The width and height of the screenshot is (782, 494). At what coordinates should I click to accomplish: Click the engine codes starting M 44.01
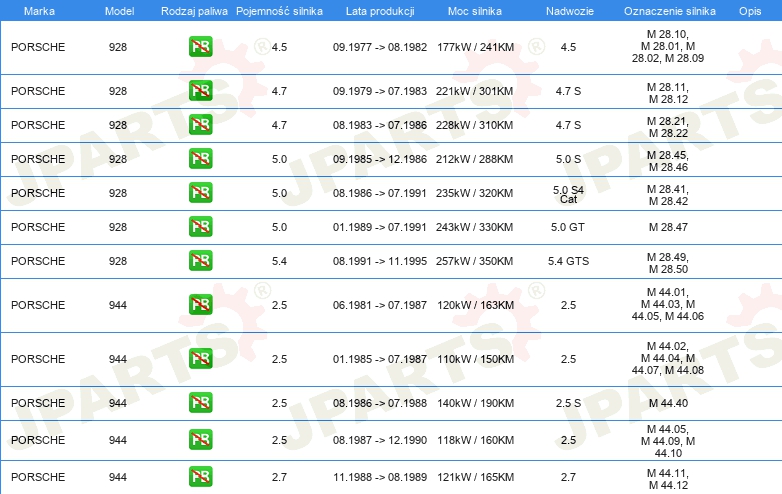pos(668,304)
